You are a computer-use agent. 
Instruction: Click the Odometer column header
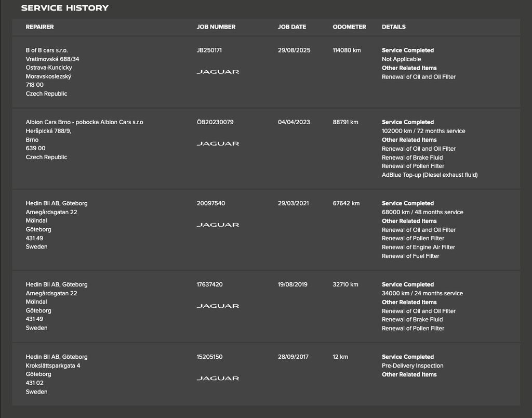[349, 27]
